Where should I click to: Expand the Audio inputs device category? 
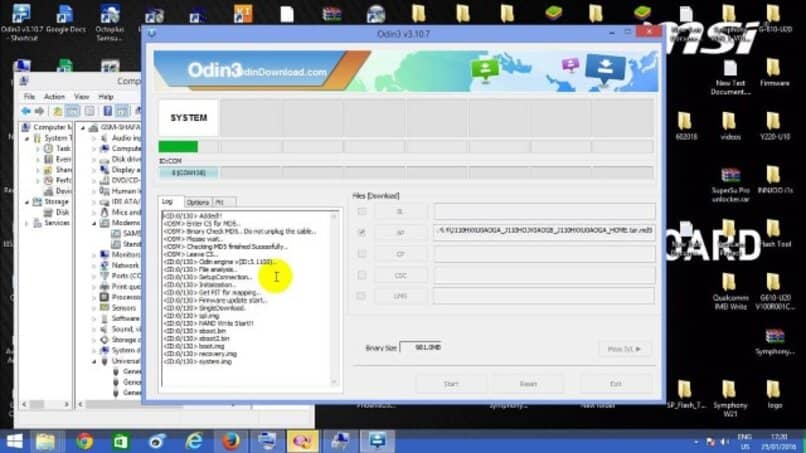click(x=94, y=138)
